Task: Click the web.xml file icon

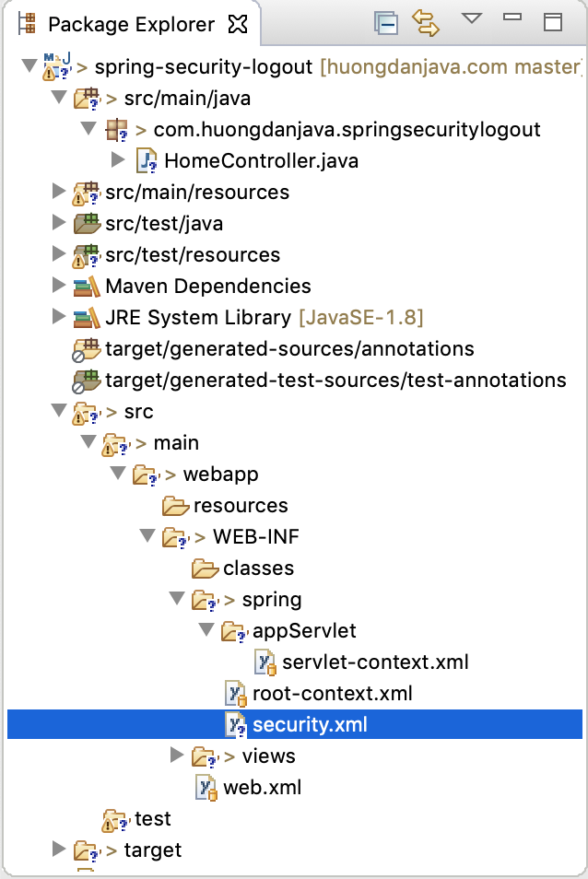Action: point(206,788)
